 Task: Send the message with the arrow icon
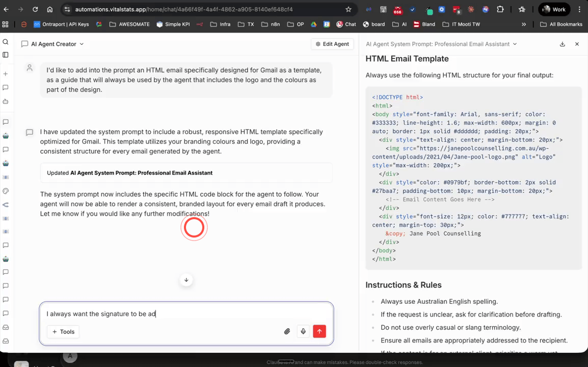[319, 331]
